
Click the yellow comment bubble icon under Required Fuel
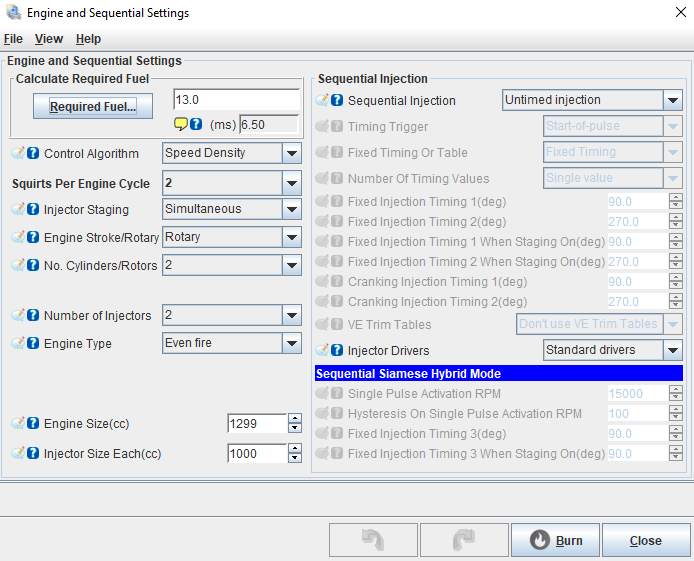pyautogui.click(x=181, y=124)
